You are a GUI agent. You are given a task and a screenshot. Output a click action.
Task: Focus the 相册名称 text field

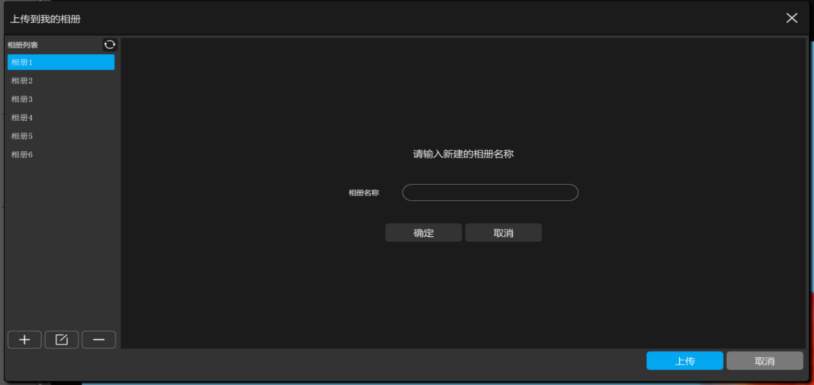click(490, 192)
